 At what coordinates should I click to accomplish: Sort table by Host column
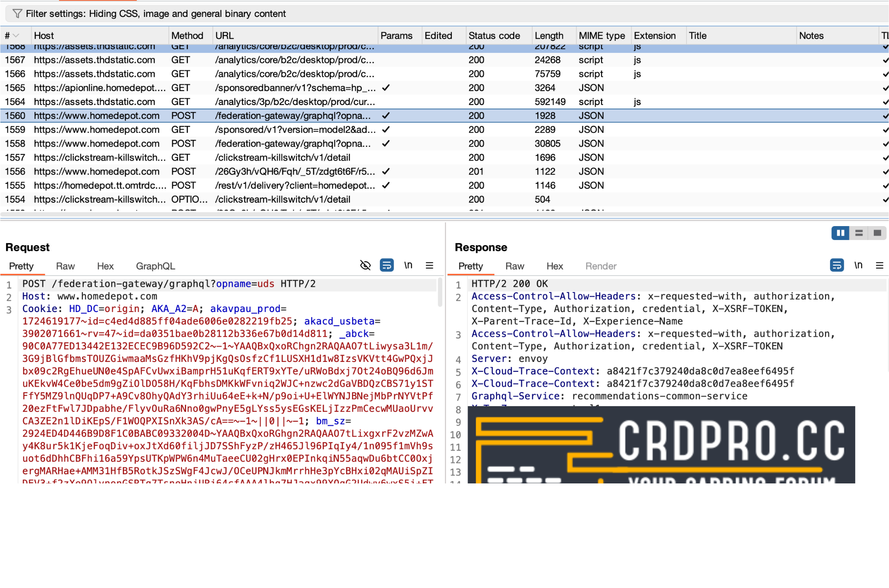click(x=99, y=36)
